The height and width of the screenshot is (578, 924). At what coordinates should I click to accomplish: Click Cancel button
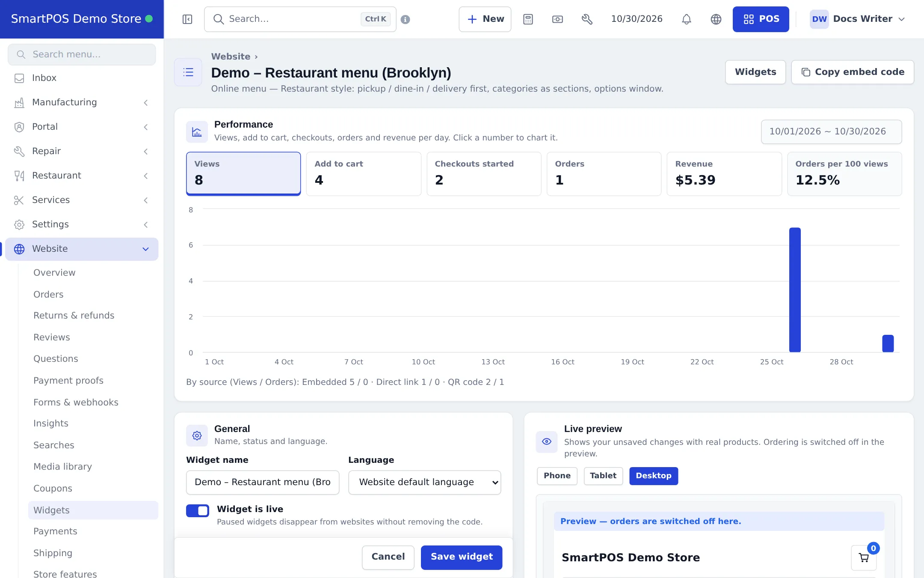pos(388,557)
